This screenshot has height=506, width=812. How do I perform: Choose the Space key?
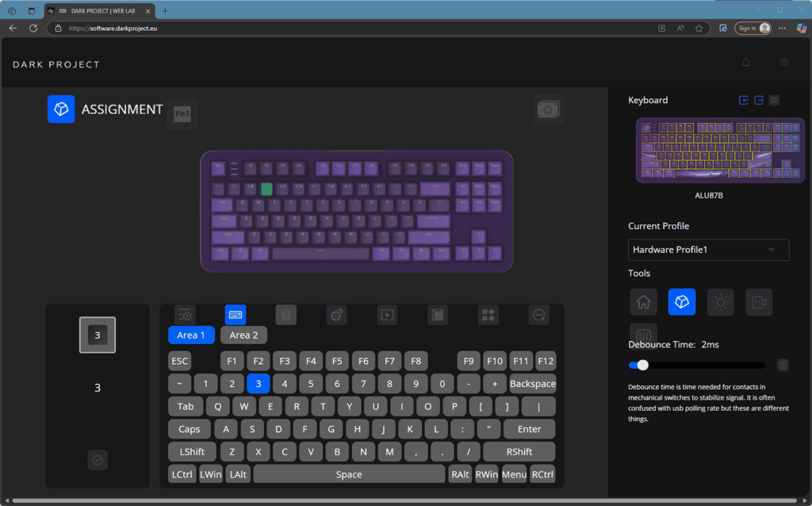pos(349,474)
